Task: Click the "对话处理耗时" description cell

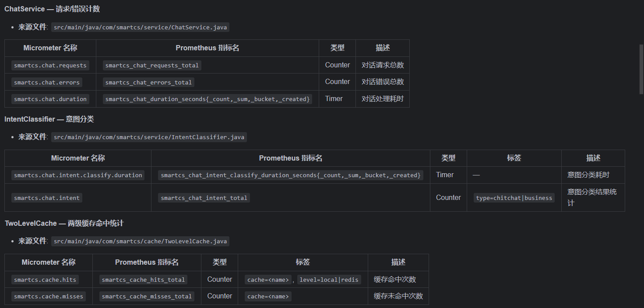Action: tap(383, 99)
